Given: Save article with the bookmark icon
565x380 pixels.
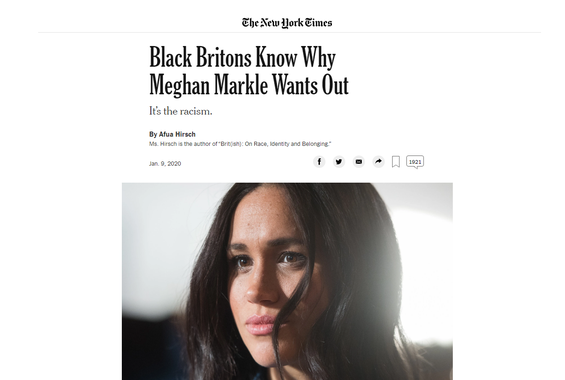Looking at the screenshot, I should pos(396,162).
